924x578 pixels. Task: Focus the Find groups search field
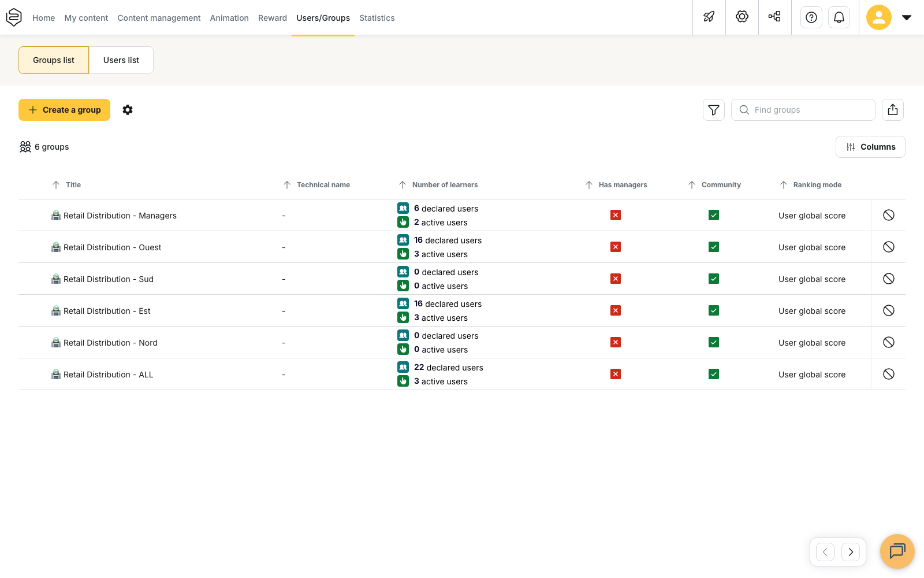pos(803,110)
